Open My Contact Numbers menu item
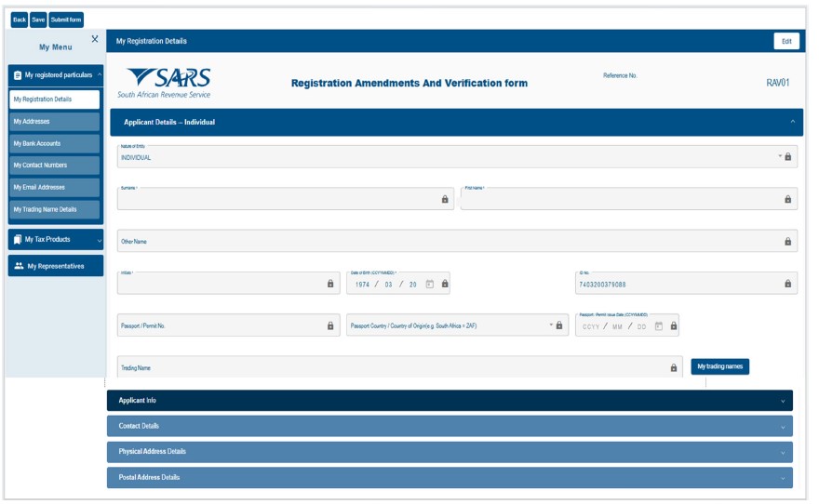 (x=54, y=166)
